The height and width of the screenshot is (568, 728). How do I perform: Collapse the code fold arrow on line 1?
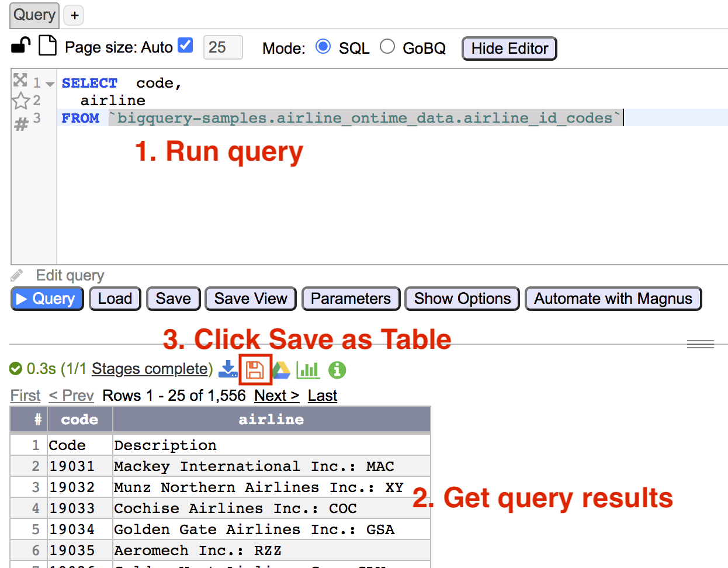pos(50,84)
